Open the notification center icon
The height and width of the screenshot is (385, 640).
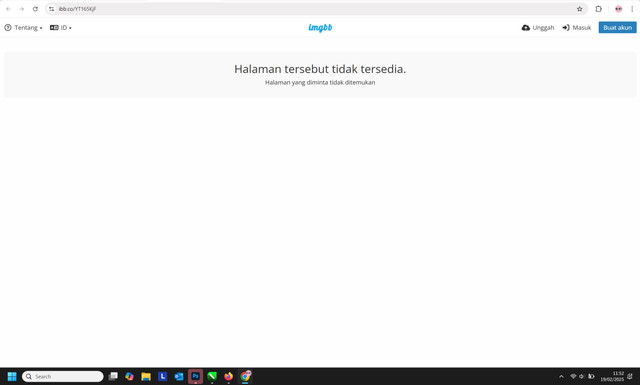(630, 376)
